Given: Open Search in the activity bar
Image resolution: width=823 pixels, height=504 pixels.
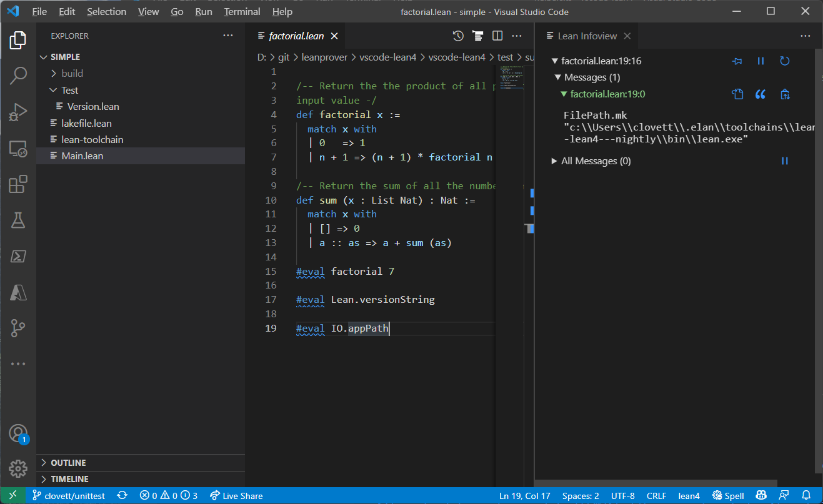Looking at the screenshot, I should [x=18, y=76].
